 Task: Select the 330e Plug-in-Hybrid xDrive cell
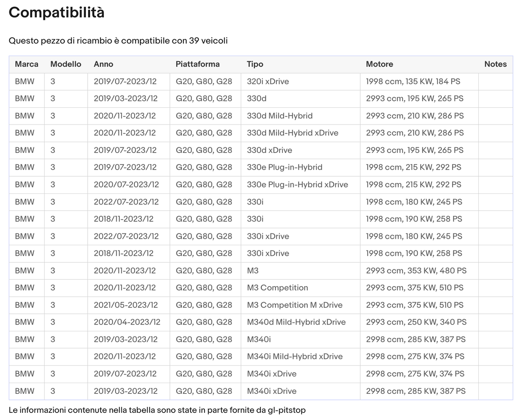pyautogui.click(x=297, y=185)
